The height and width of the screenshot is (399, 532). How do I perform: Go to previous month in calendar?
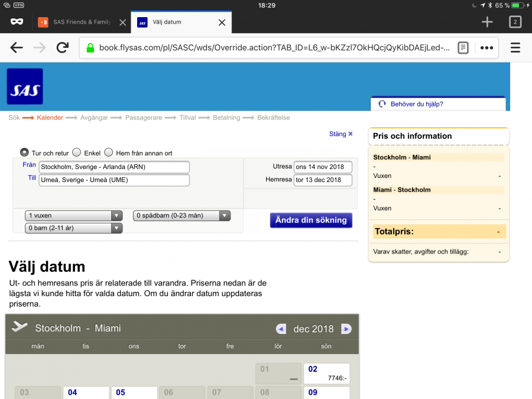tap(281, 329)
